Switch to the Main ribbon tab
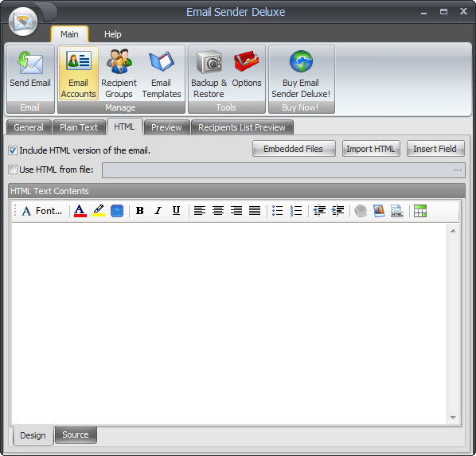This screenshot has height=456, width=476. (x=69, y=34)
